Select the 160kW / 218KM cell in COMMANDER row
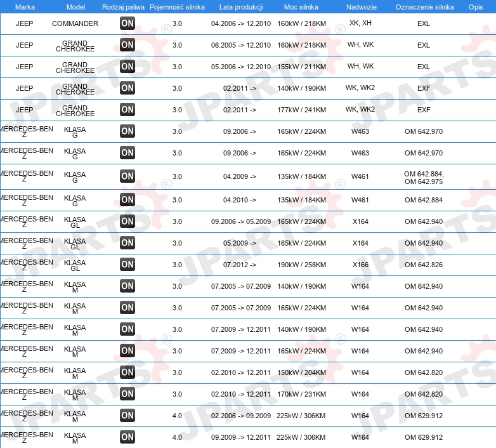The width and height of the screenshot is (496, 448). (x=301, y=23)
